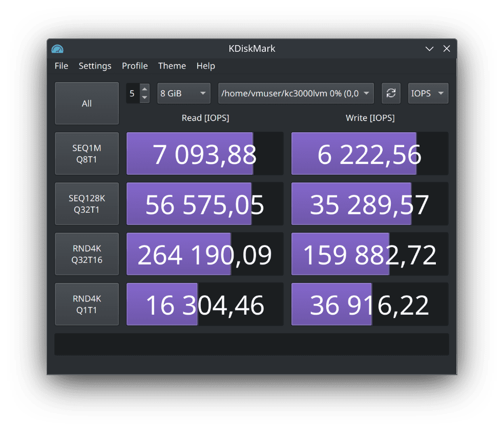Screen dimensions: 504x430
Task: Refresh the storage list with the reload icon
Action: [391, 93]
